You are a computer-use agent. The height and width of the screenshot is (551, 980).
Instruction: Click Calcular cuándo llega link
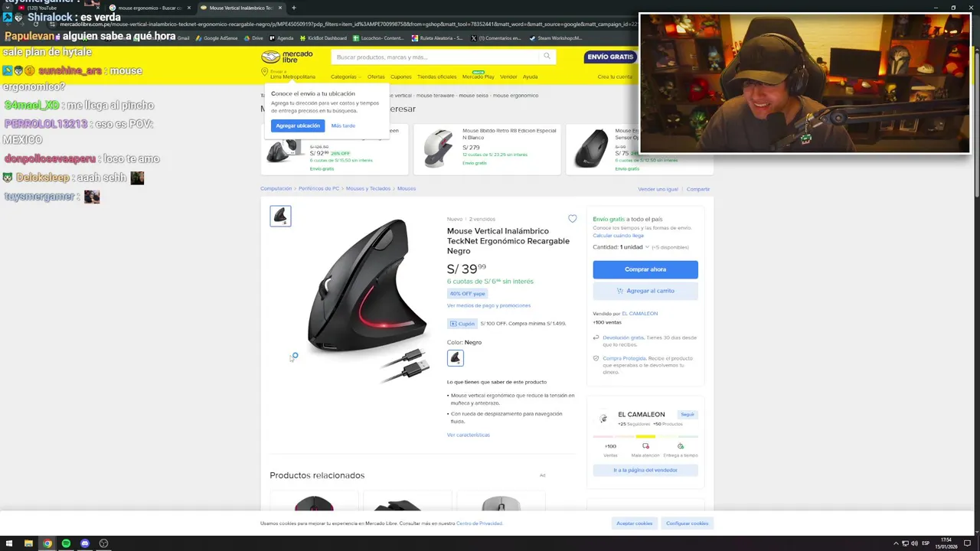[618, 236]
